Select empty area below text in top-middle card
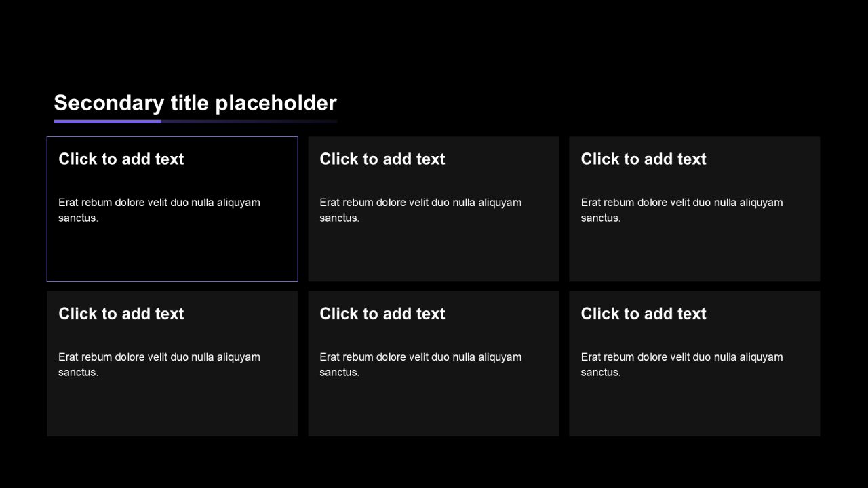868x488 pixels. (433, 254)
